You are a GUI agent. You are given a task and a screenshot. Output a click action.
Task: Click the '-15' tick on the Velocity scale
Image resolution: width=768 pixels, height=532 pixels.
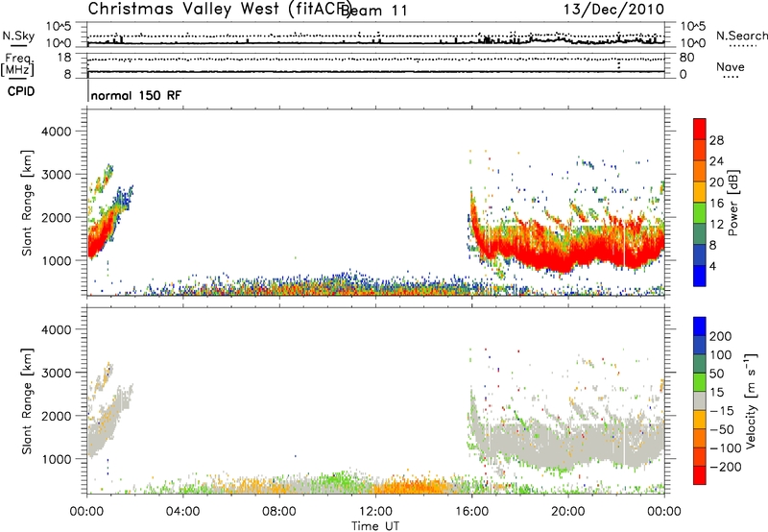(x=721, y=411)
